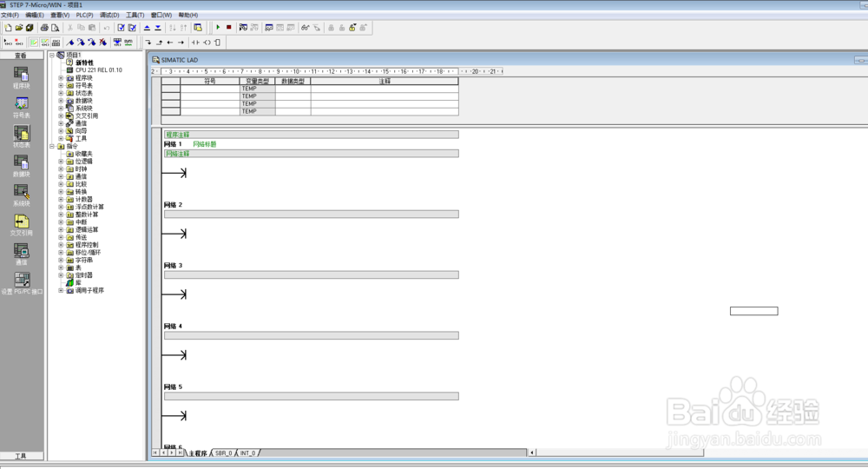Open the 文件(F) menu
The height and width of the screenshot is (469, 868).
coord(10,15)
